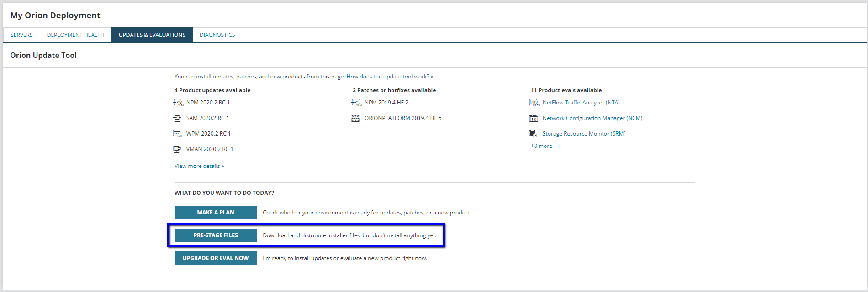Click the SAM 2020.2 RC 1 product icon
Viewport: 868px width, 292px height.
pyautogui.click(x=177, y=118)
